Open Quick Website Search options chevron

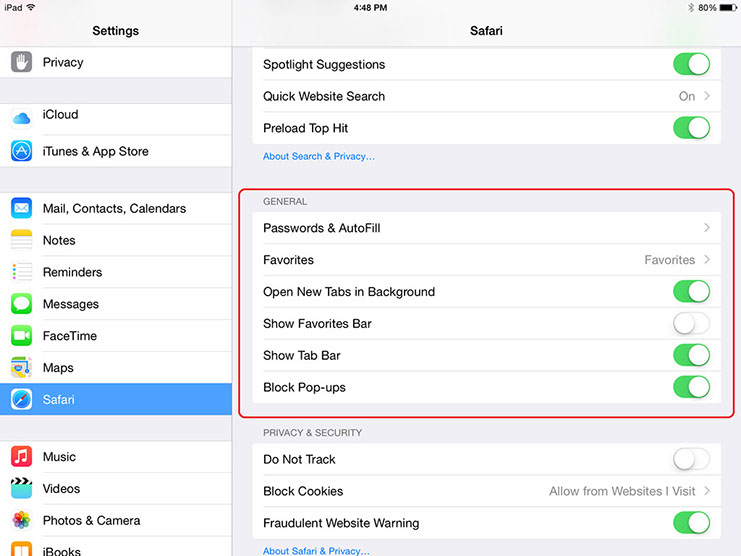(x=707, y=96)
